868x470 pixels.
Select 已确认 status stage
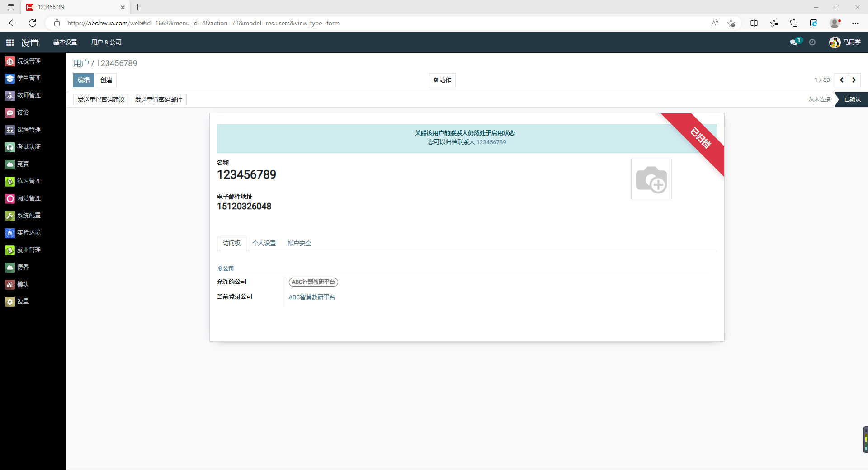point(852,99)
